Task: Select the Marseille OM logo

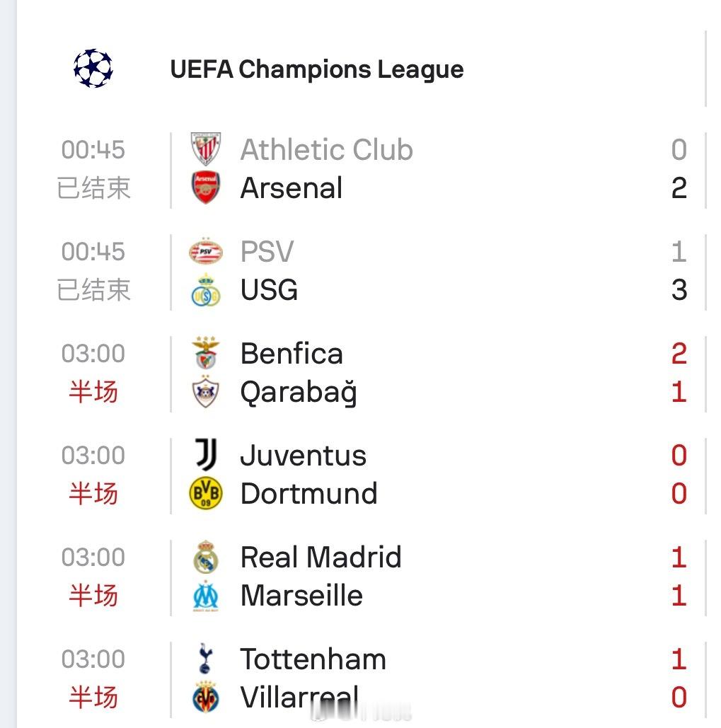Action: [x=206, y=596]
